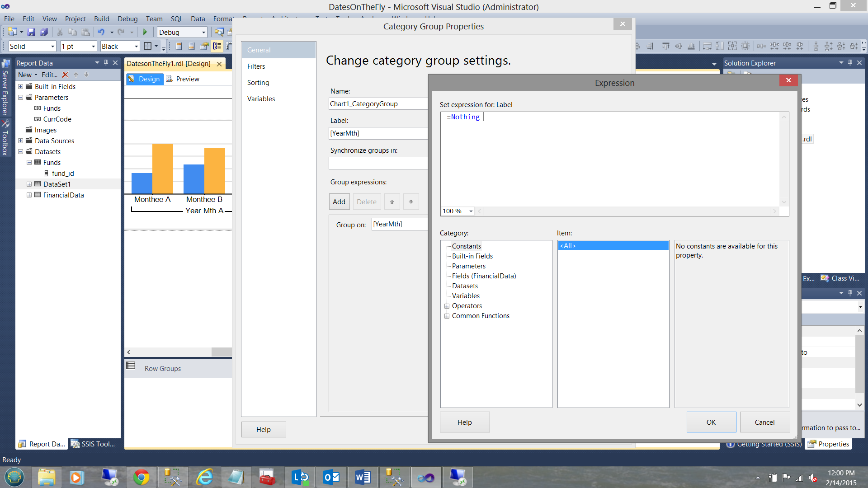Click the move group down arrow button
The image size is (868, 488).
click(x=411, y=202)
